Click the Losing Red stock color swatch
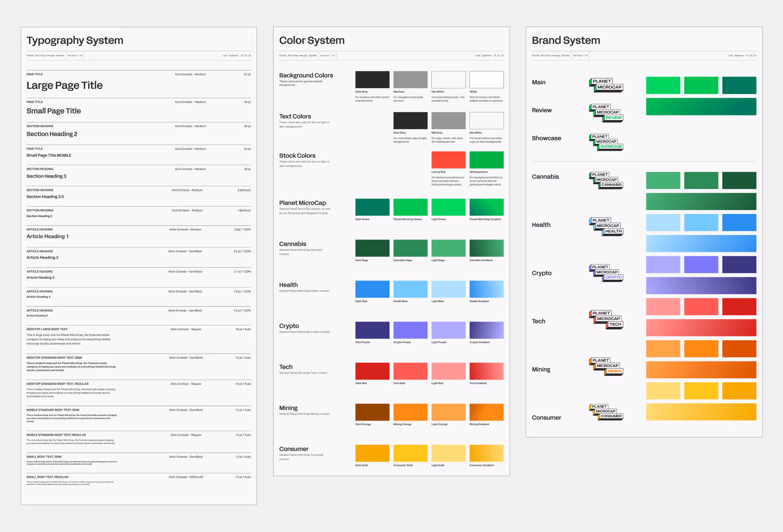Viewport: 783px width, 532px height. (449, 160)
